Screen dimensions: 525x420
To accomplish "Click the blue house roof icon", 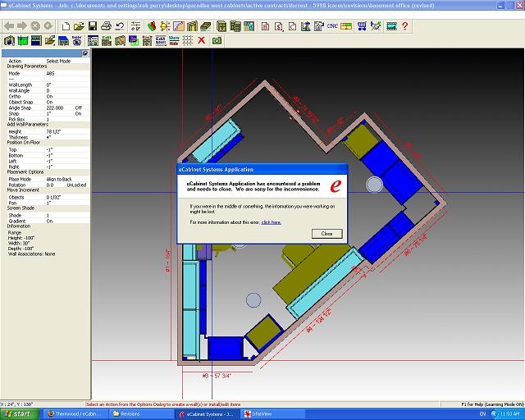I will point(63,40).
